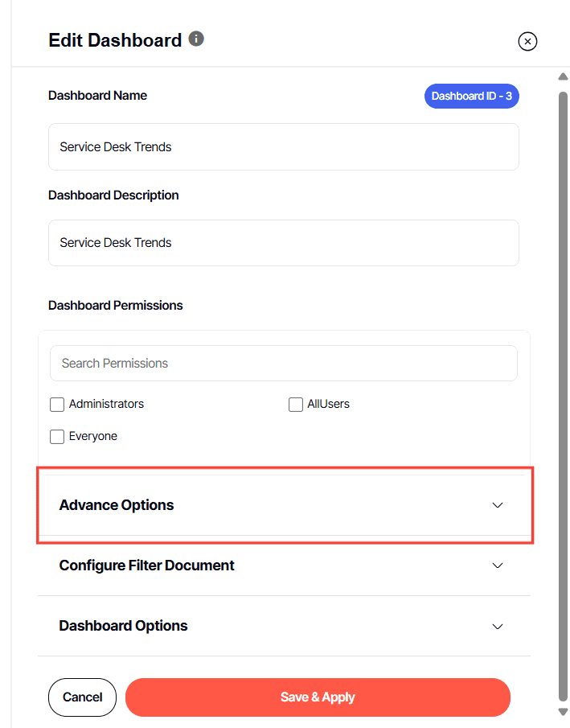The width and height of the screenshot is (570, 728).
Task: Click the Dashboard ID - 3 badge
Action: (x=471, y=96)
